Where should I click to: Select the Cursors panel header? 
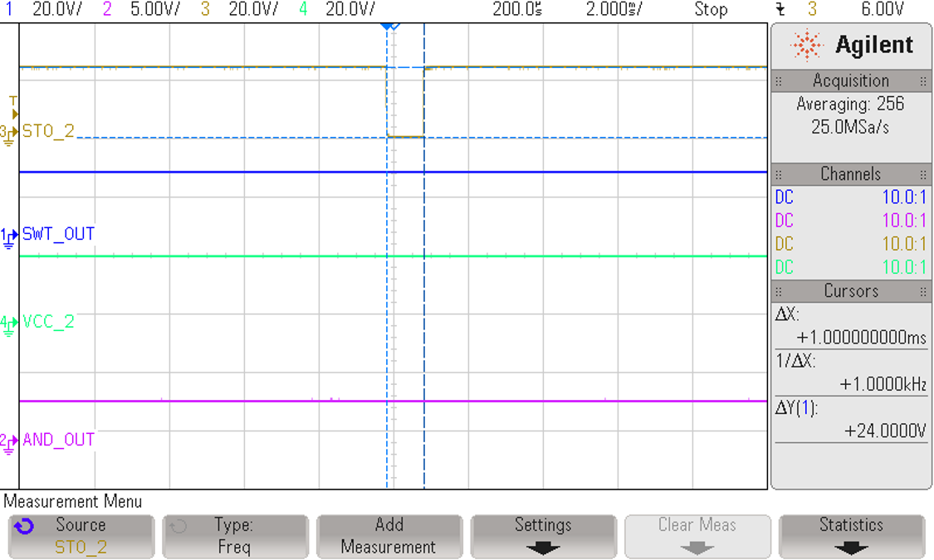click(x=850, y=291)
